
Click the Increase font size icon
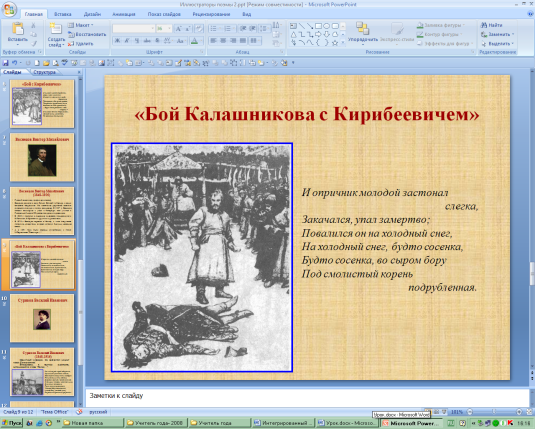coord(178,29)
